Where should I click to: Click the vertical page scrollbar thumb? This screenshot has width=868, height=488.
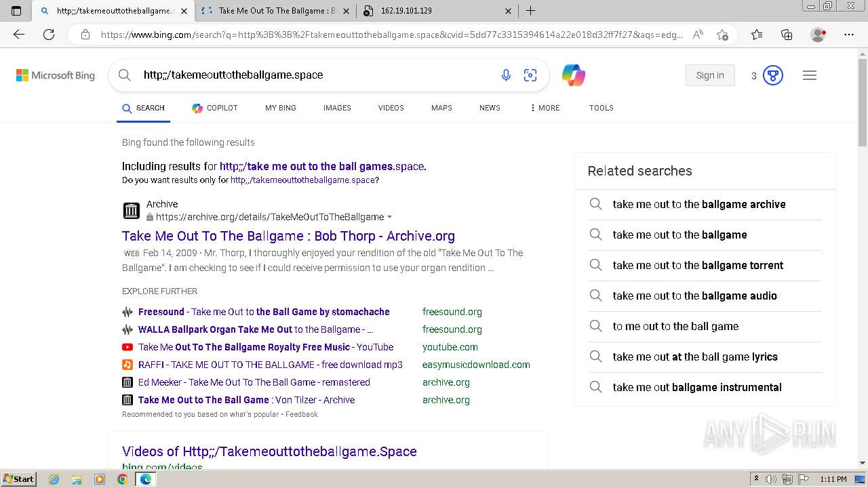[x=863, y=102]
